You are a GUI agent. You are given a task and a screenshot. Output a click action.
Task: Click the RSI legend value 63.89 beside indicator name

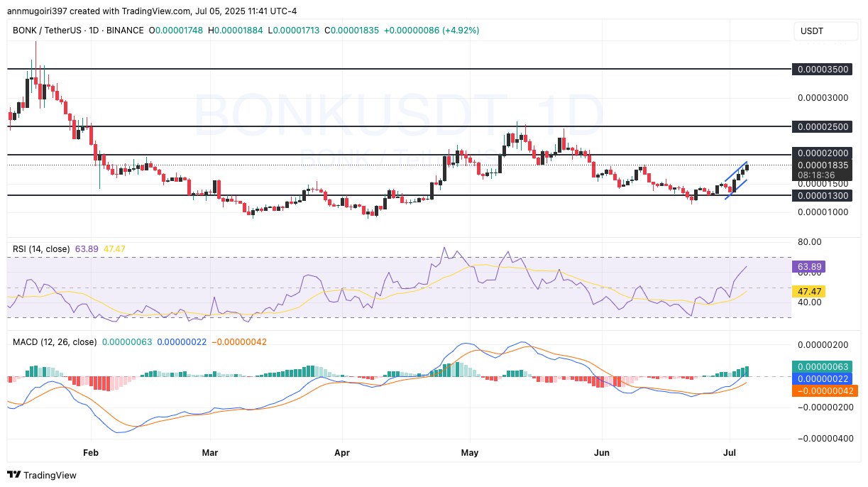coord(87,249)
